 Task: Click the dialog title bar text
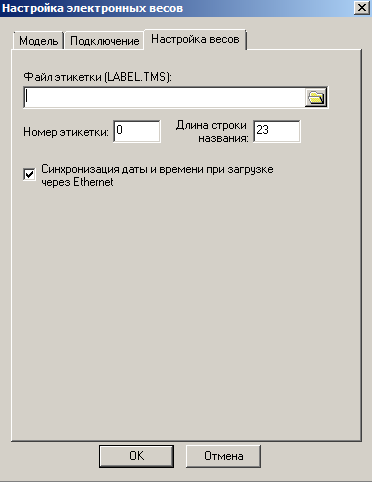pos(92,8)
